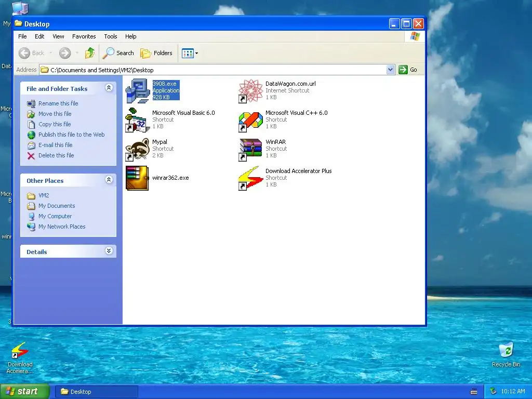Click the DataWagon.com.url file name

coord(290,84)
